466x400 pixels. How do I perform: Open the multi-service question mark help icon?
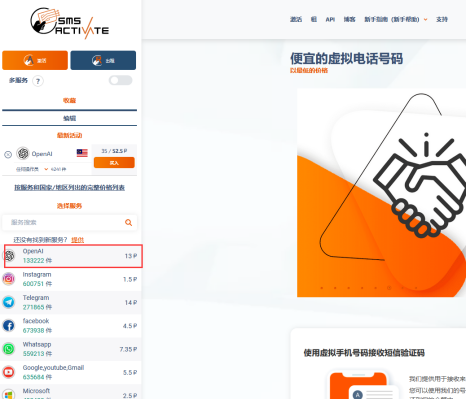[x=38, y=81]
